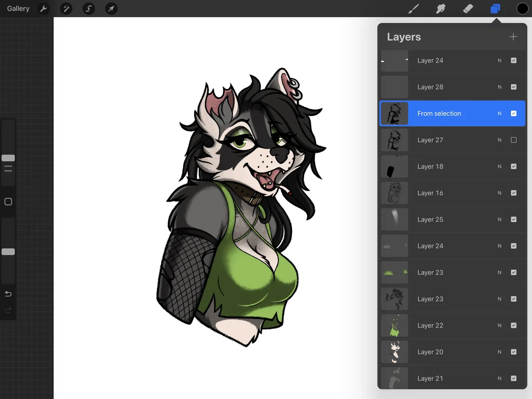Select the Layer 25 row name

coord(430,219)
